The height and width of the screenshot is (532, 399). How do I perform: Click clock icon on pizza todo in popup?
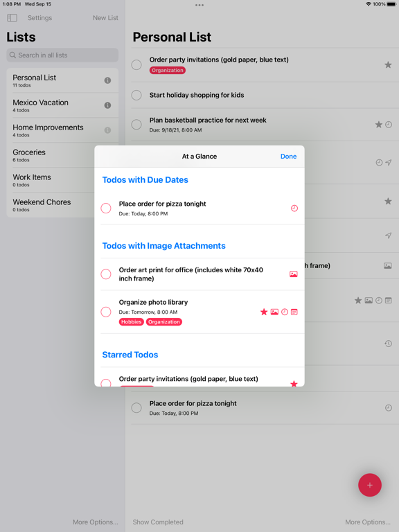[294, 209]
